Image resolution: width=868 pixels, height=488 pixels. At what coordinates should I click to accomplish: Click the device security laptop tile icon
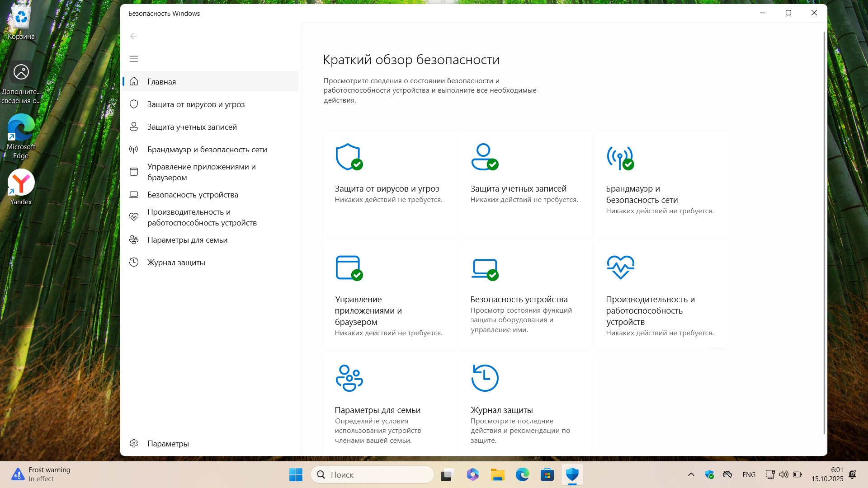(484, 268)
